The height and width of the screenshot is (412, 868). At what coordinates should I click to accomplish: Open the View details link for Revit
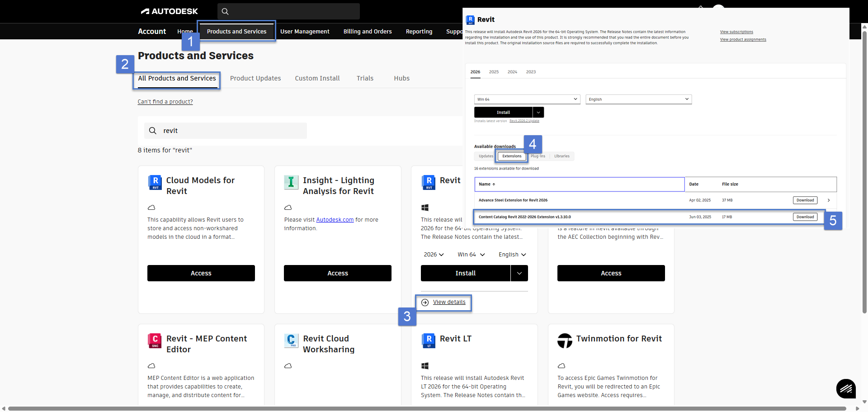(449, 302)
